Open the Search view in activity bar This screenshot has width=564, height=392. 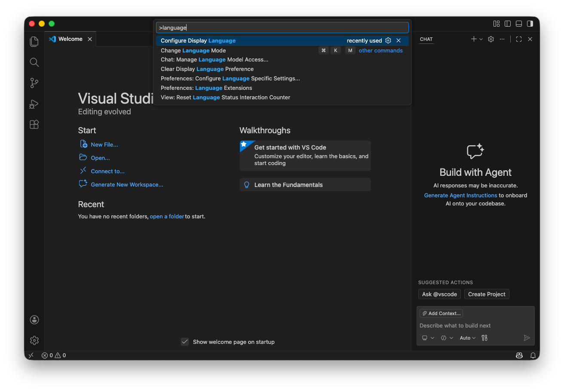click(x=34, y=62)
